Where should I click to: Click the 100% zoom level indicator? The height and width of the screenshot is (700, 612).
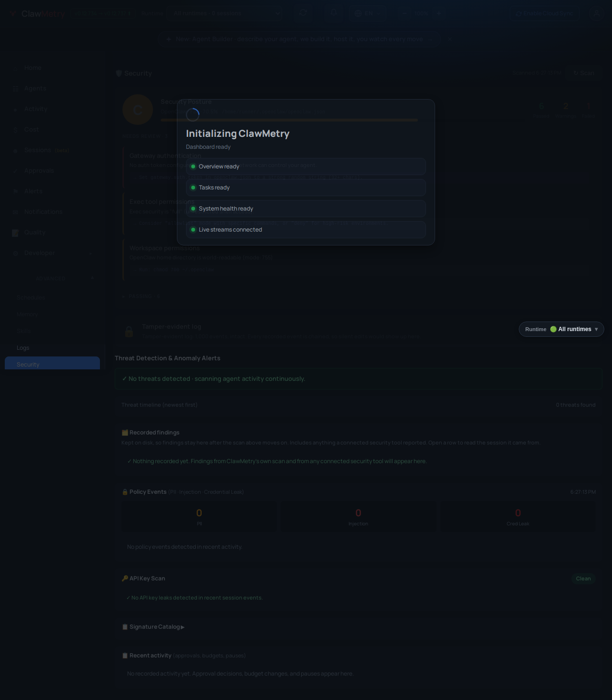tap(421, 13)
